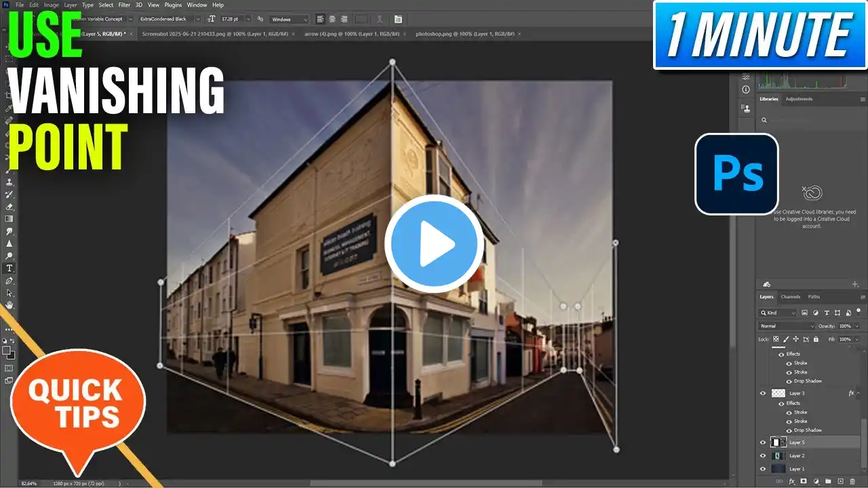This screenshot has width=868, height=488.
Task: Click the foreground color swatch
Action: [x=7, y=350]
